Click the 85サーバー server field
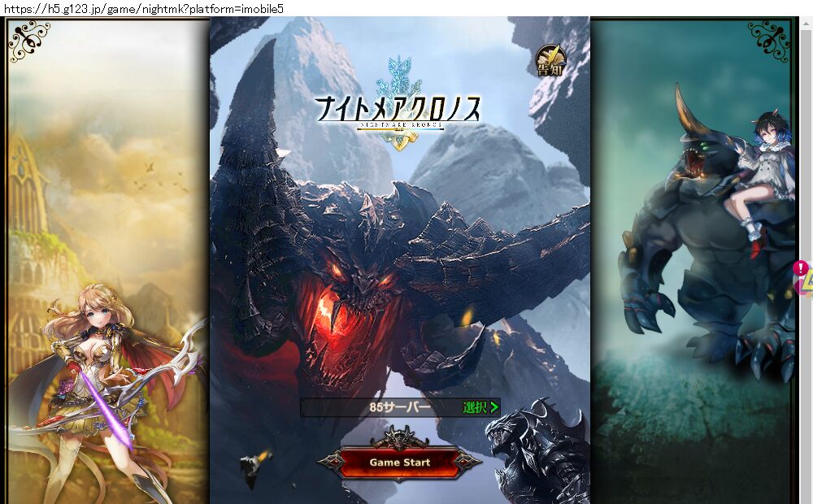The width and height of the screenshot is (813, 504). (400, 407)
